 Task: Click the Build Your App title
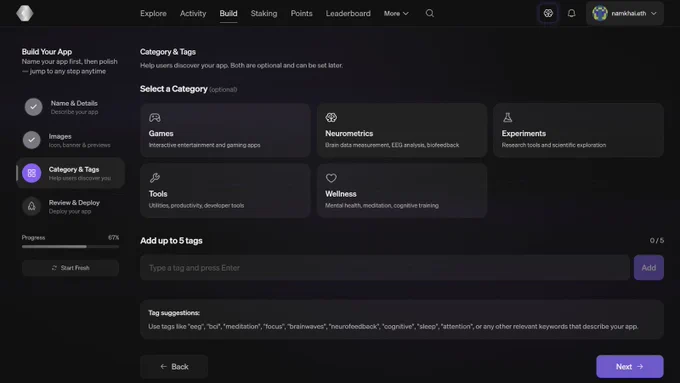point(47,52)
